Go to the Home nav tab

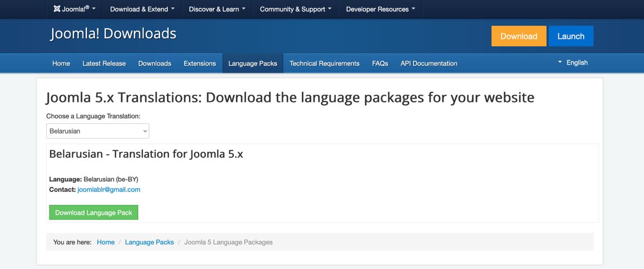61,63
